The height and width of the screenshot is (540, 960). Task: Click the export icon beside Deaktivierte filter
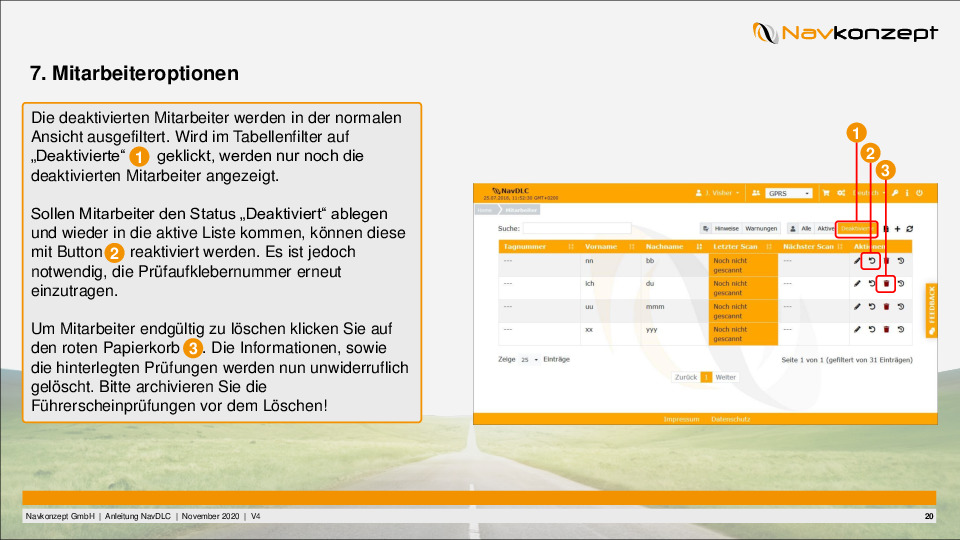(886, 229)
